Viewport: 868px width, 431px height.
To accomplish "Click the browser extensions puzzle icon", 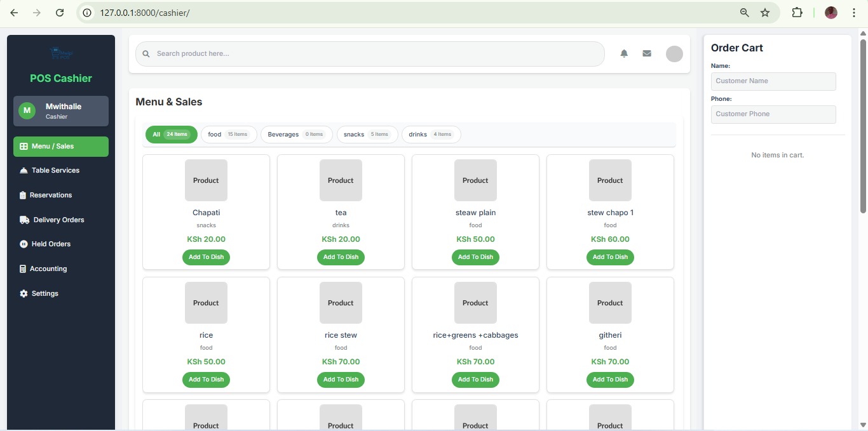I will pos(797,13).
